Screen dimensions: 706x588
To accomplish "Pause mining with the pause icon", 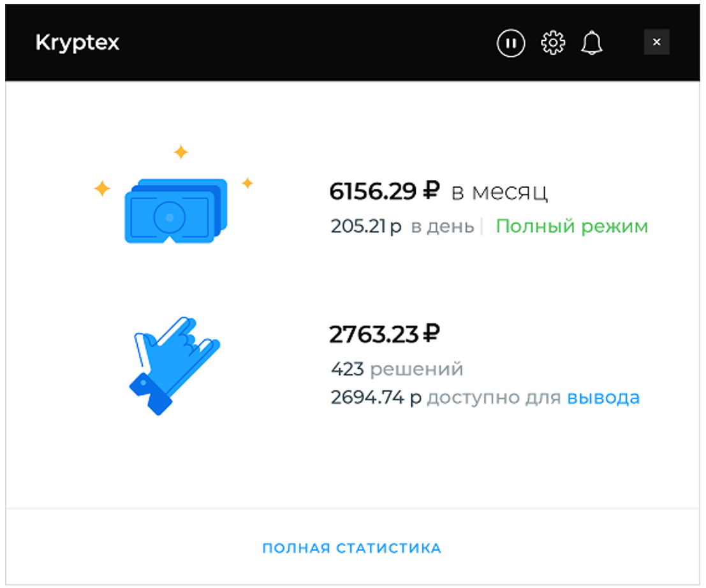I will 511,43.
